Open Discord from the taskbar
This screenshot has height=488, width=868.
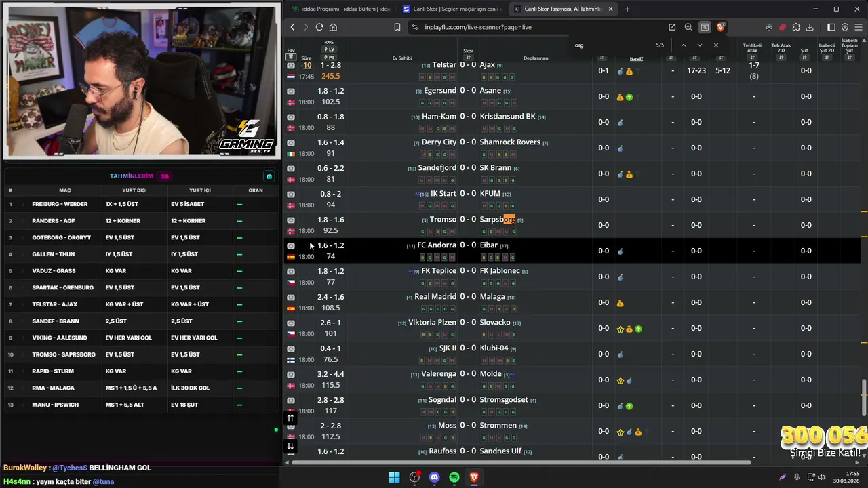coord(435,477)
